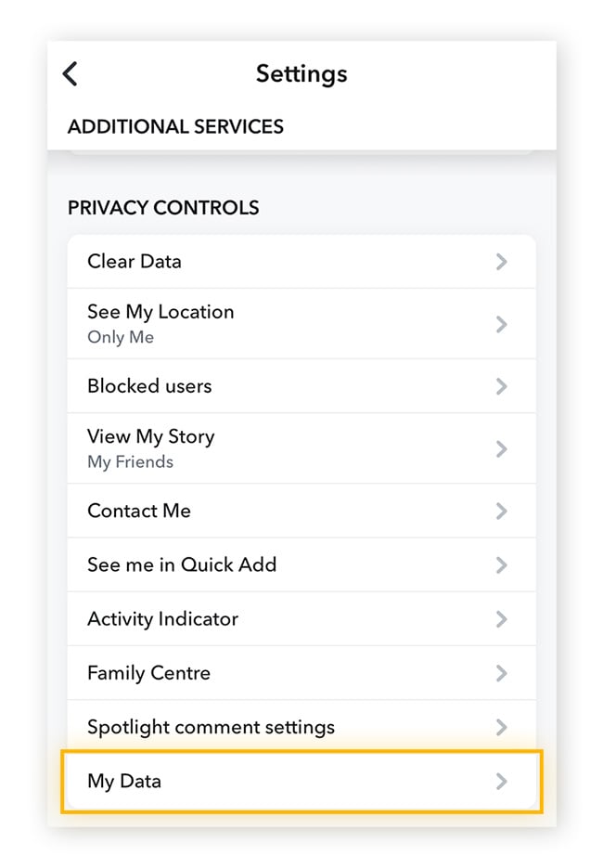The width and height of the screenshot is (603, 868).
Task: Tap the Activity Indicator chevron arrow
Action: [x=502, y=619]
